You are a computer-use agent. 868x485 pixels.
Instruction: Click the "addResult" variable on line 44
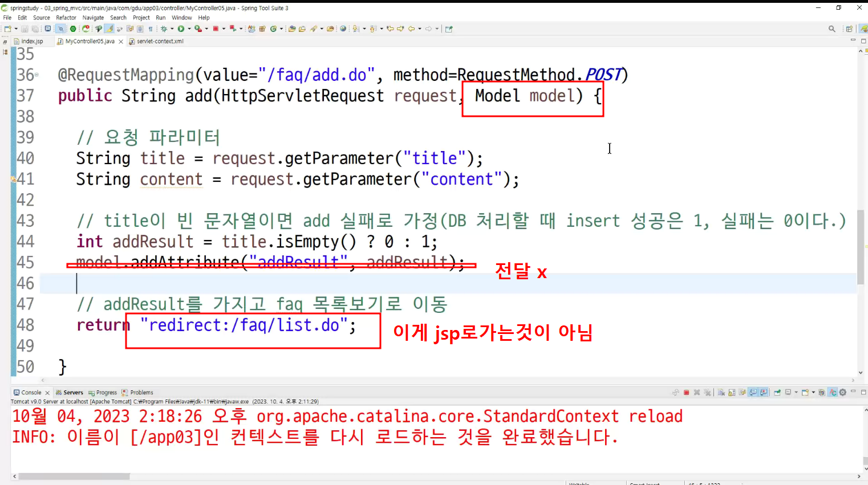pos(153,242)
